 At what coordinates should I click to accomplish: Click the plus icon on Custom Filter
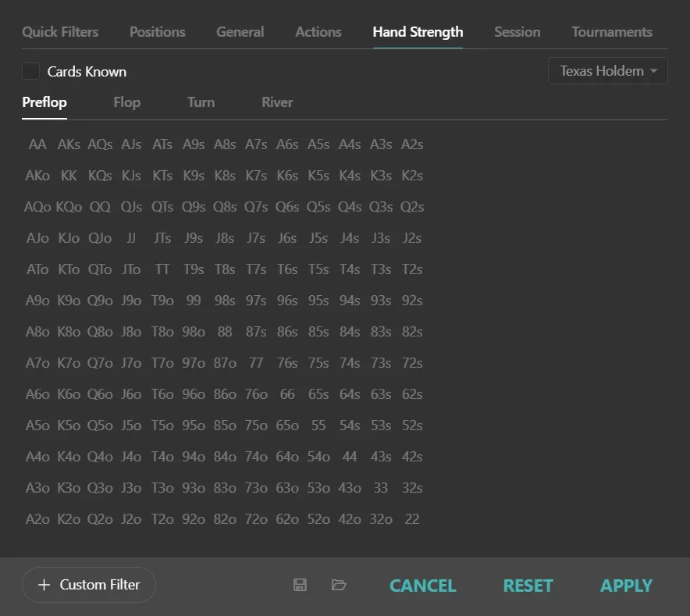(x=44, y=585)
